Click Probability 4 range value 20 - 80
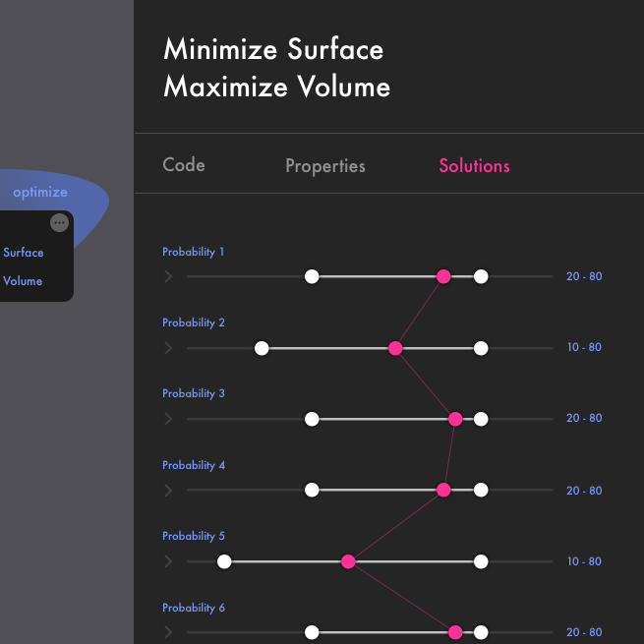 click(584, 491)
